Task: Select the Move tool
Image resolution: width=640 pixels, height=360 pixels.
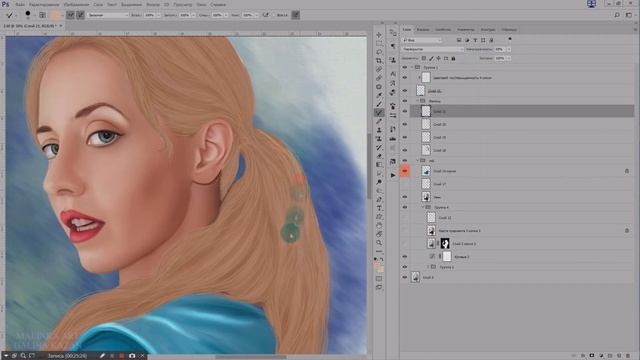Action: [379, 35]
